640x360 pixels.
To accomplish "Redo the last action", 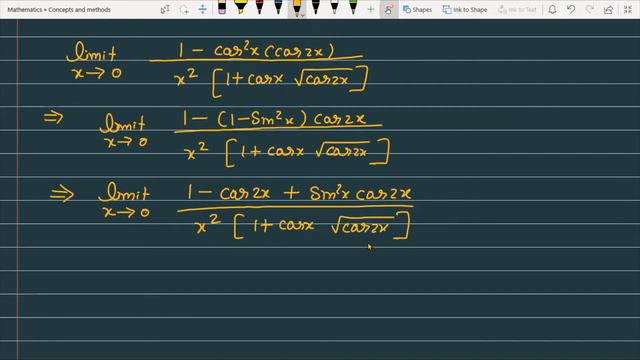I will pyautogui.click(x=590, y=9).
